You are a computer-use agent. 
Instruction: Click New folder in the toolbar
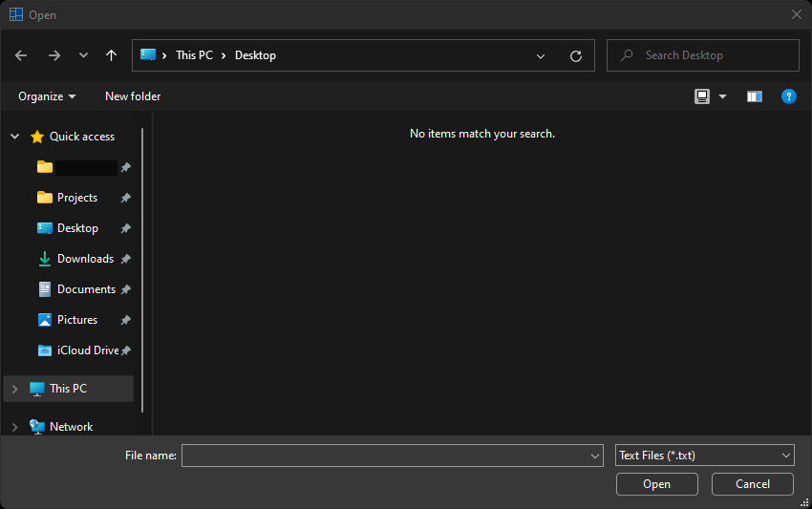tap(133, 96)
